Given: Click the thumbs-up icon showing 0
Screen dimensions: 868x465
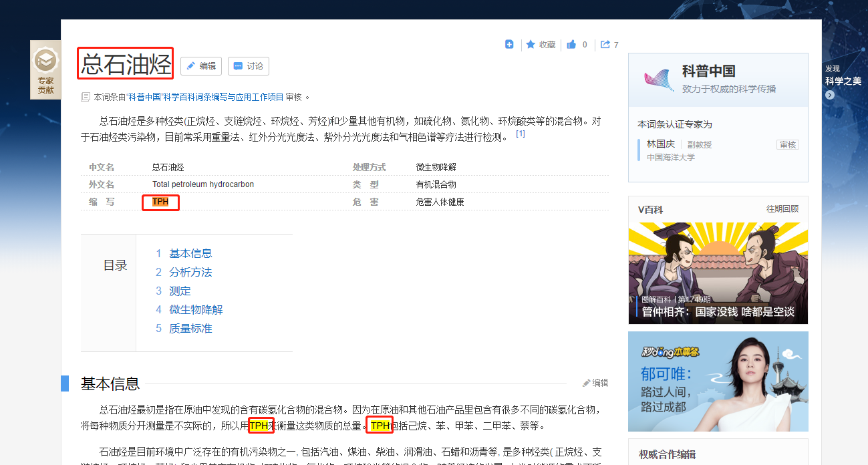Looking at the screenshot, I should click(x=573, y=44).
